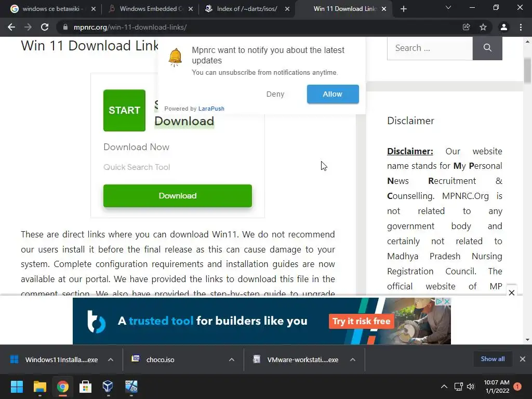Open Chrome's three-dot menu
This screenshot has height=399, width=532.
[521, 27]
